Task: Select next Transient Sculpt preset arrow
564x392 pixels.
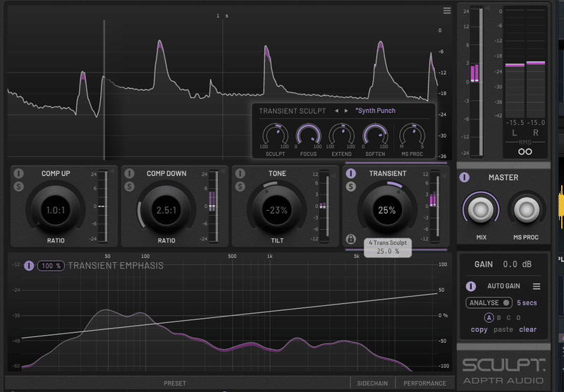Action: pyautogui.click(x=346, y=111)
